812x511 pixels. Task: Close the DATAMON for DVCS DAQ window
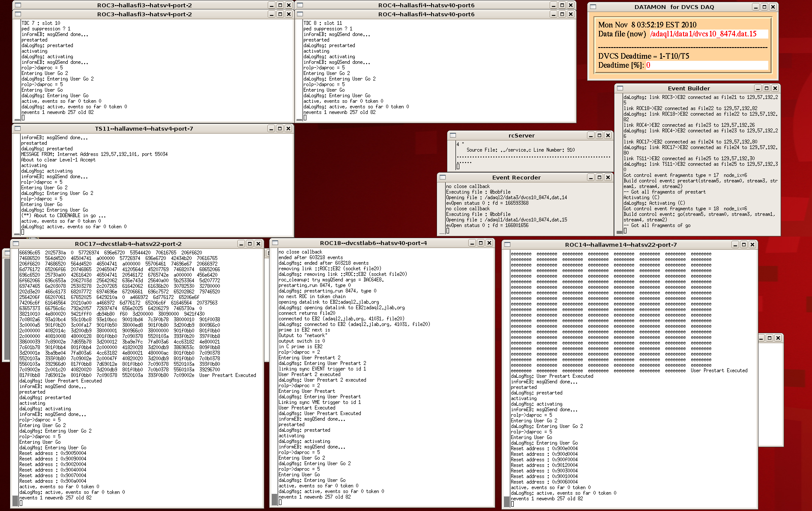(x=773, y=7)
